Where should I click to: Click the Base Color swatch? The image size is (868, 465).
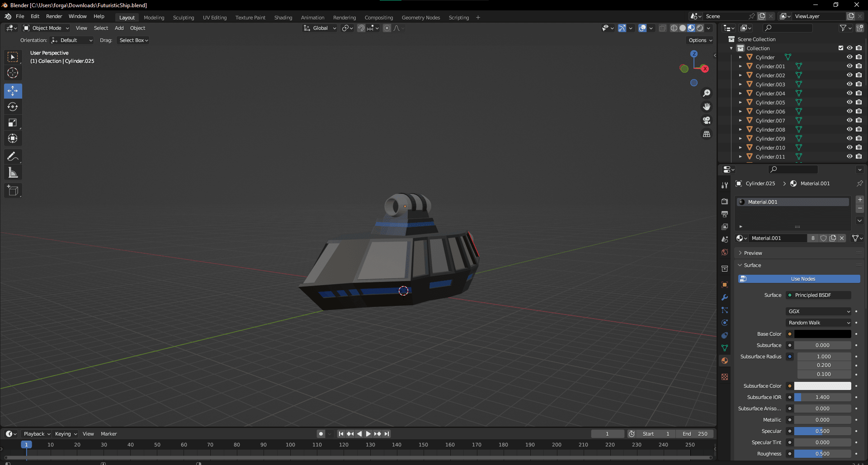tap(822, 334)
